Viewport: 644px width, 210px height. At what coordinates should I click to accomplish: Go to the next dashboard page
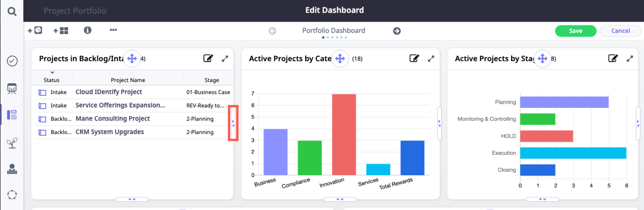(x=397, y=31)
